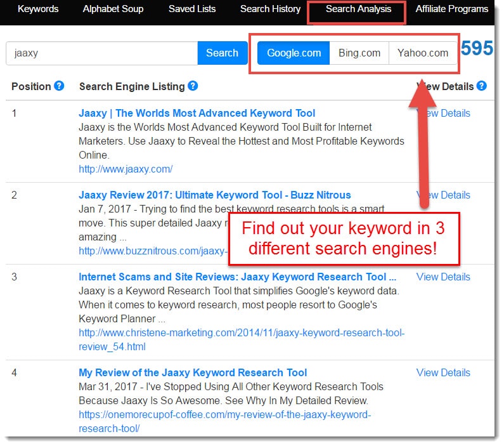Viewport: 504px width, 446px height.
Task: Click the blue Search button
Action: coord(222,53)
